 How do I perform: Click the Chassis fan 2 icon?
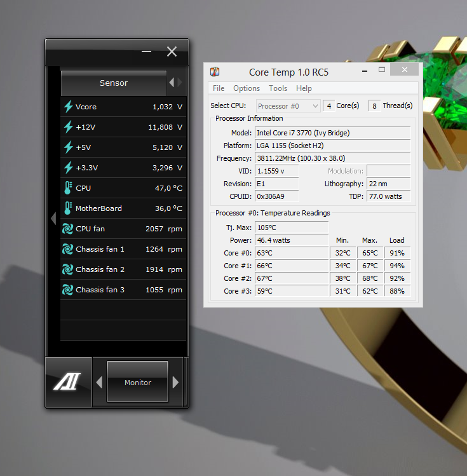[68, 269]
